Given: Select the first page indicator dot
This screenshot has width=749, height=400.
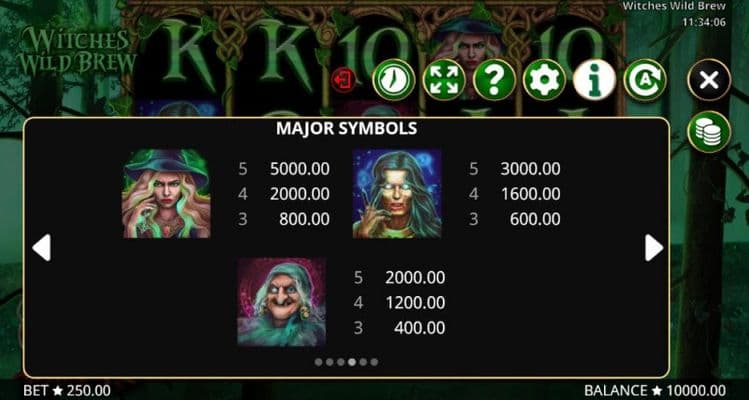Looking at the screenshot, I should pyautogui.click(x=319, y=362).
